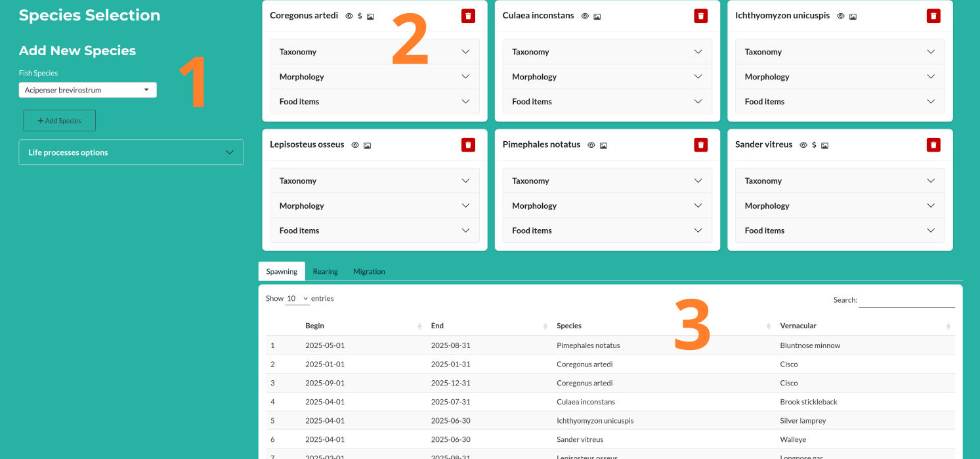980x459 pixels.
Task: Toggle eye icon for Culaea inconstans
Action: pos(585,16)
